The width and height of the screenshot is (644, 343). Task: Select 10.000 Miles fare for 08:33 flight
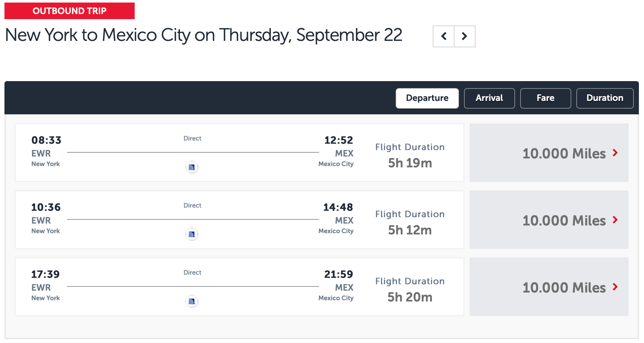pyautogui.click(x=564, y=154)
